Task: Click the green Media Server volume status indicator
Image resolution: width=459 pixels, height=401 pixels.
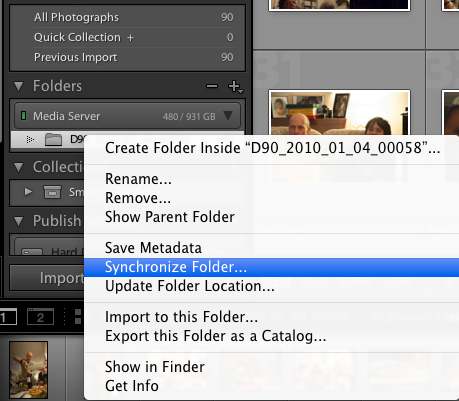Action: (23, 116)
